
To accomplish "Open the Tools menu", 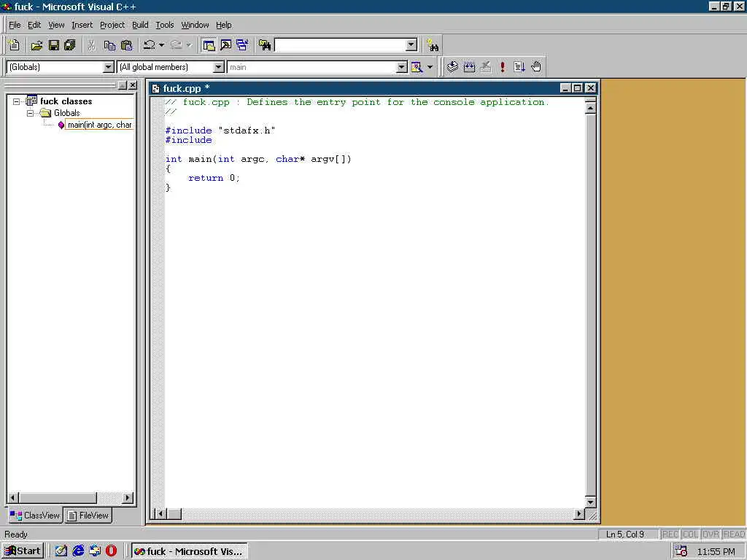I will [x=165, y=25].
